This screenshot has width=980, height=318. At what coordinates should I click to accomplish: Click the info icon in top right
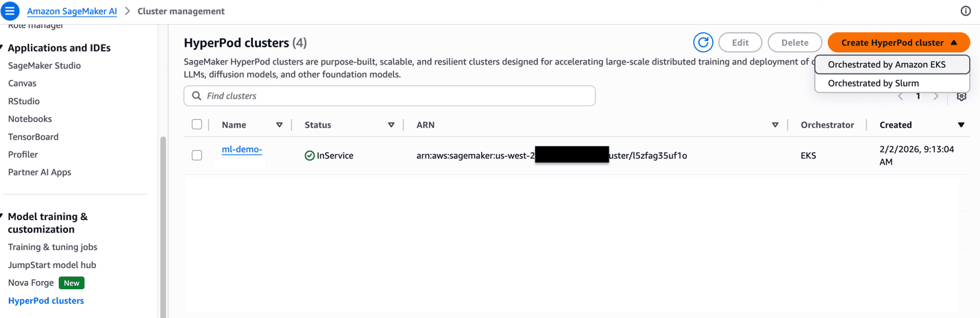point(966,11)
